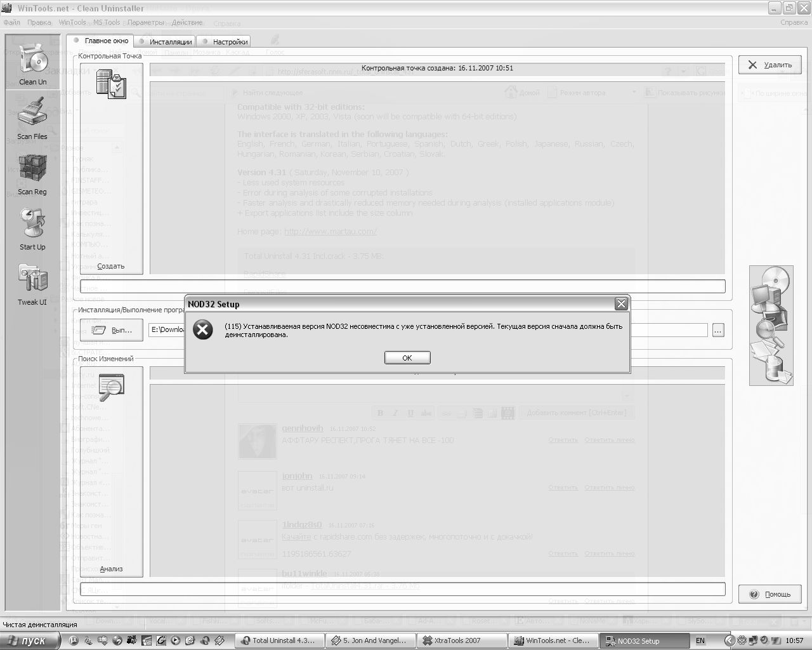
Task: Click the Удалить button
Action: (x=769, y=65)
